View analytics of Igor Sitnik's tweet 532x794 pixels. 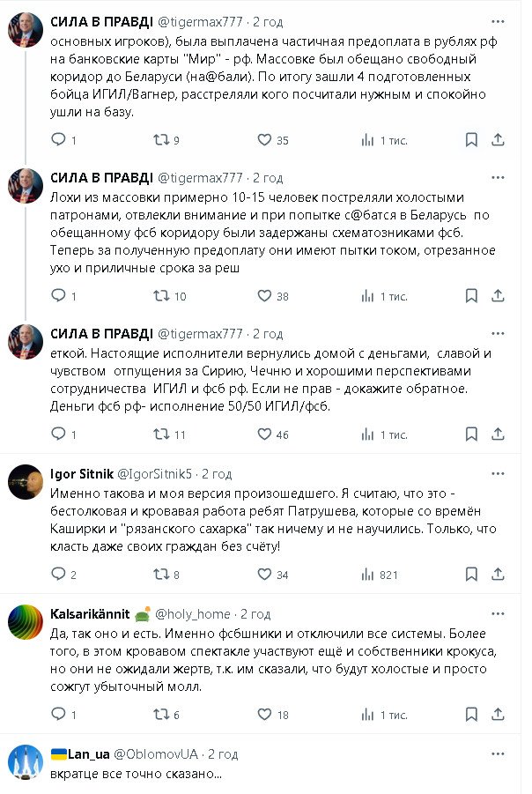pos(368,575)
